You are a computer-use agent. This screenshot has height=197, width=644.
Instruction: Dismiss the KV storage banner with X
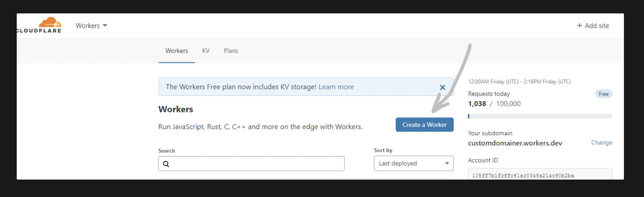442,87
